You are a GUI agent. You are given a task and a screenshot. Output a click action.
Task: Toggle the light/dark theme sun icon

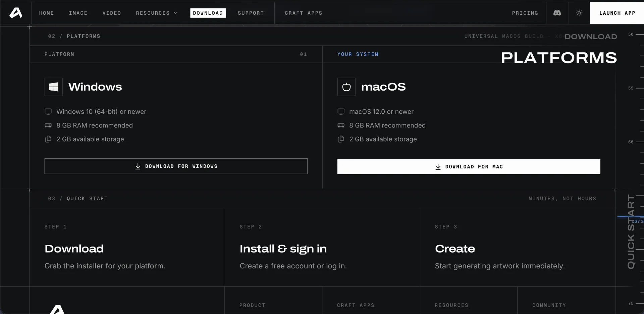click(x=579, y=13)
